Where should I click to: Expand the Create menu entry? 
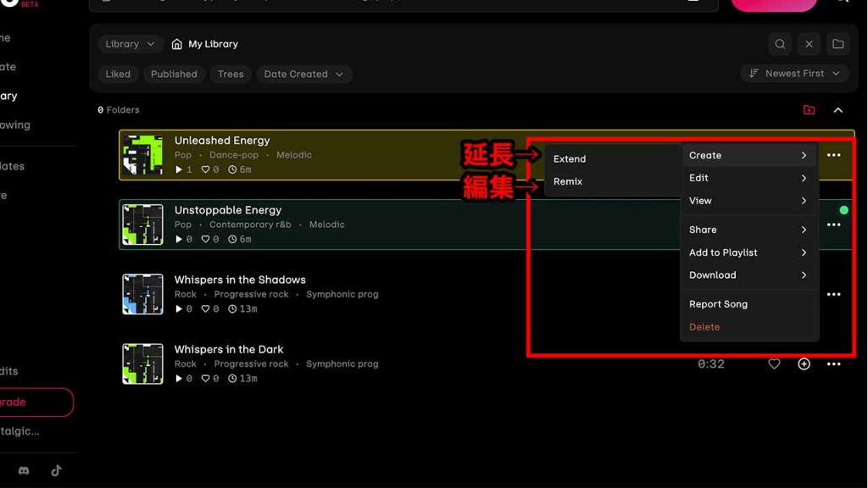coord(748,156)
